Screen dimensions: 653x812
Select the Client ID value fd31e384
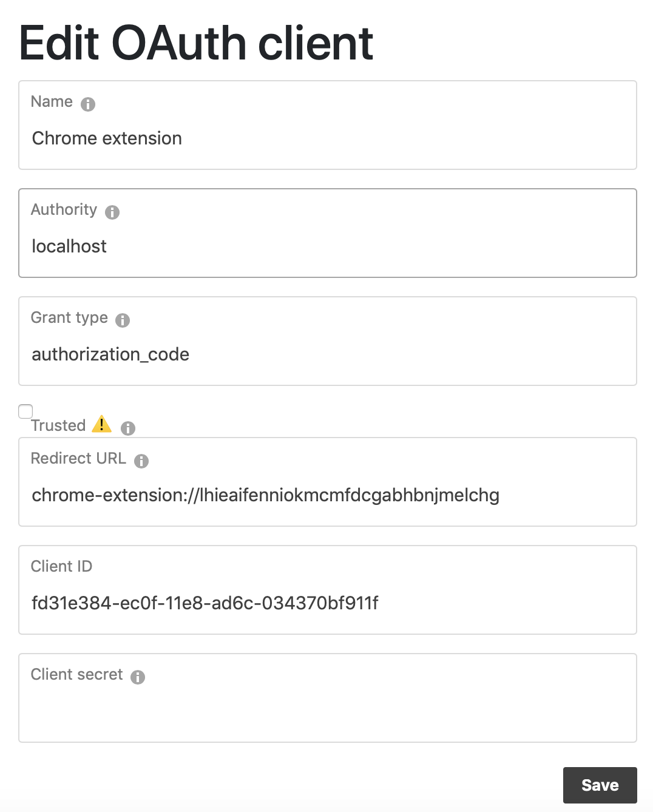205,603
